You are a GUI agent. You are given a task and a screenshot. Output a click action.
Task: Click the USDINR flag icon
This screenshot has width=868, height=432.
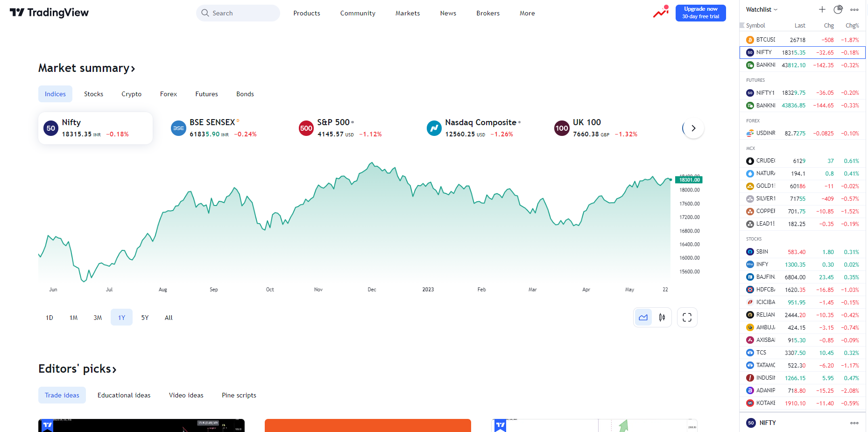point(750,134)
